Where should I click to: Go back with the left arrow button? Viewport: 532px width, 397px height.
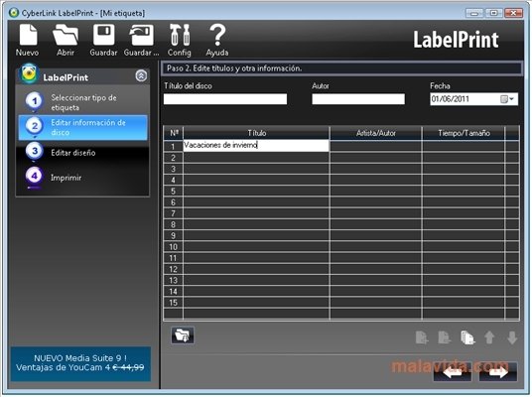[453, 371]
